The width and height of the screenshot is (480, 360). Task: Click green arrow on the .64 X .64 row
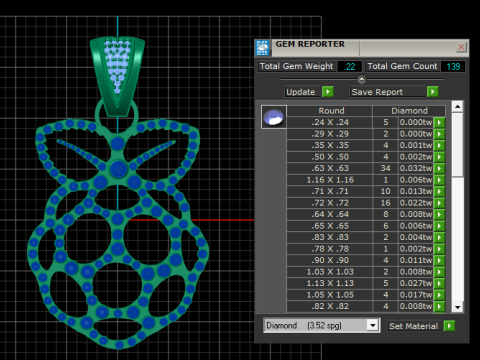click(439, 214)
